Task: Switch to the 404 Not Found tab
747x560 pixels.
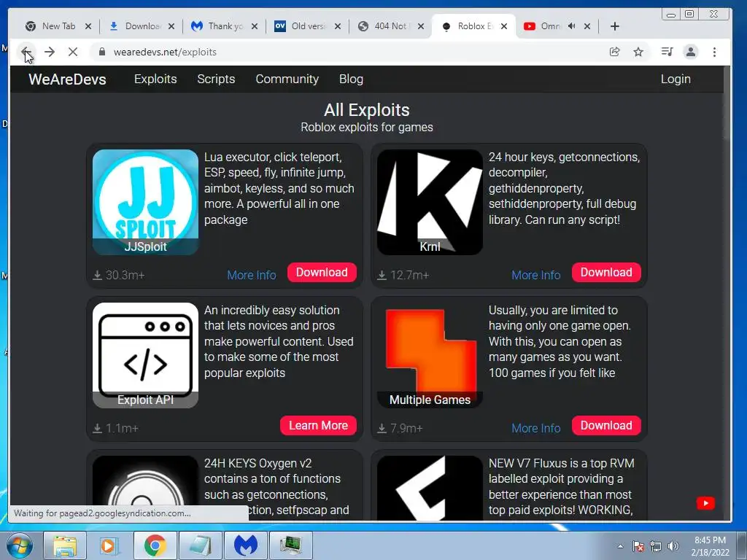Action: (391, 26)
